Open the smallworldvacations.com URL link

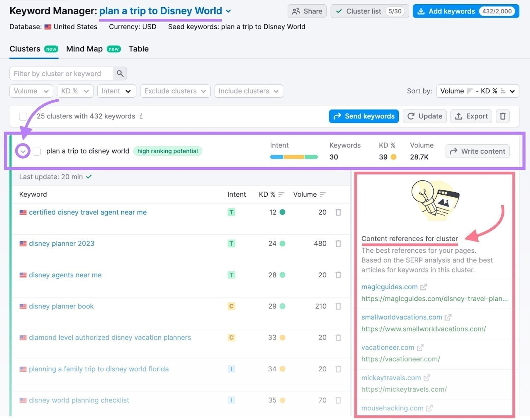click(423, 329)
